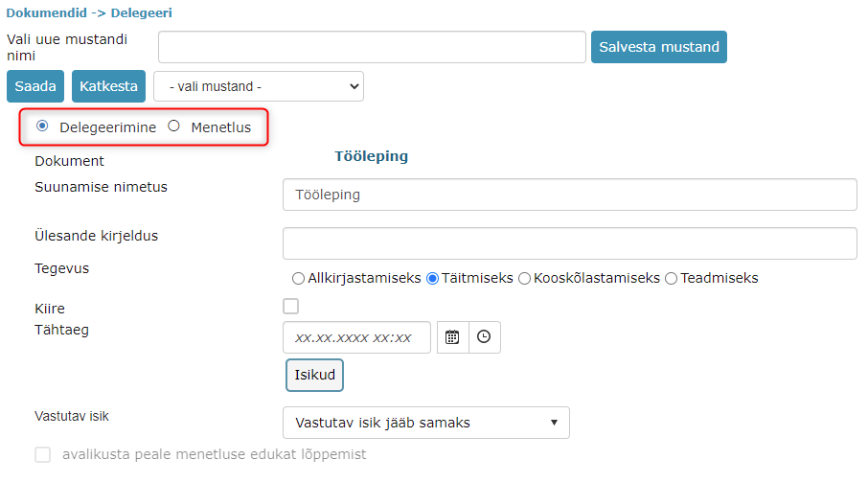Open the clock time picker icon
This screenshot has height=483, width=868.
tap(485, 336)
